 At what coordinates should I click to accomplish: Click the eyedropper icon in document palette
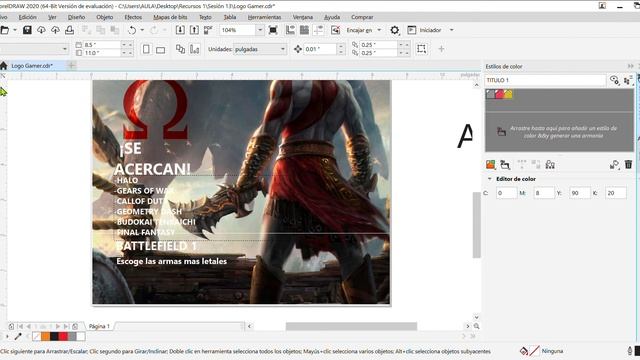point(18,336)
